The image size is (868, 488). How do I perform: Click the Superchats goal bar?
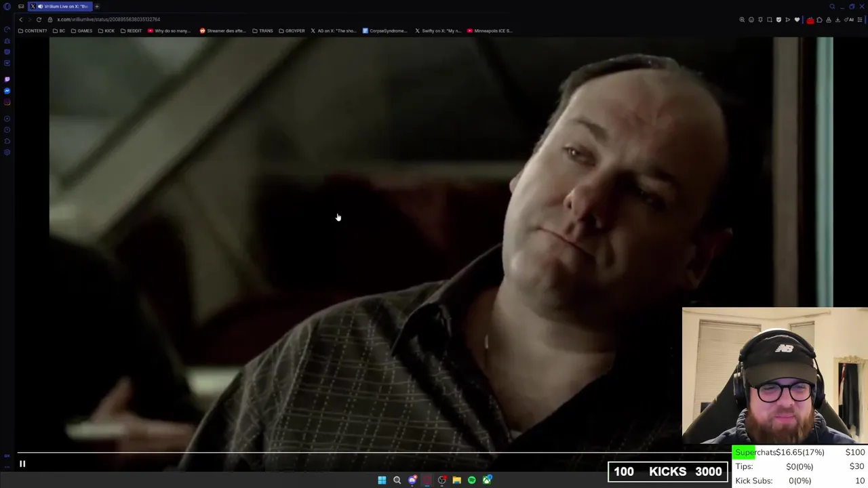(800, 452)
